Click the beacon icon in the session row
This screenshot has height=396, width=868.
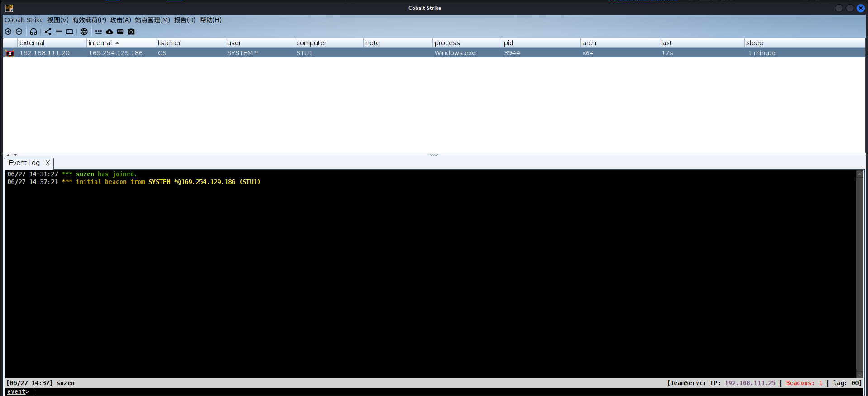10,53
